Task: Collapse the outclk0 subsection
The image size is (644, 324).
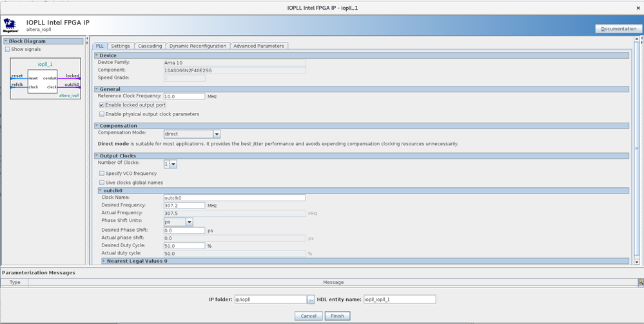Action: tap(101, 190)
